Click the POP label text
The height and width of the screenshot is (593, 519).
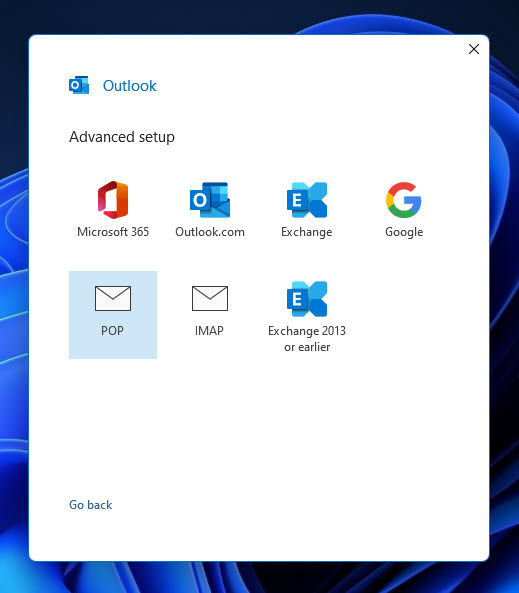[x=112, y=331]
